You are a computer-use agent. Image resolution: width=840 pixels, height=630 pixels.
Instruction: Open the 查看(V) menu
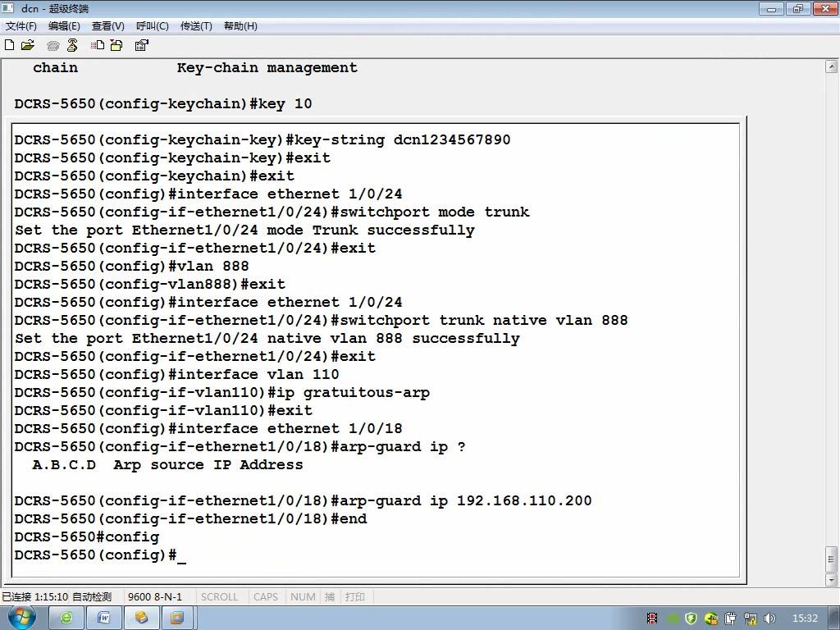tap(108, 26)
